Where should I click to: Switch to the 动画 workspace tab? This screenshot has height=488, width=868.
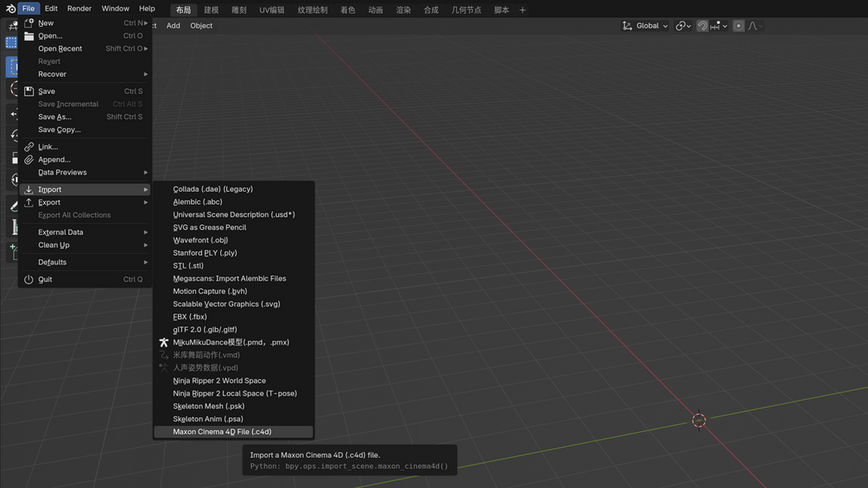tap(376, 10)
